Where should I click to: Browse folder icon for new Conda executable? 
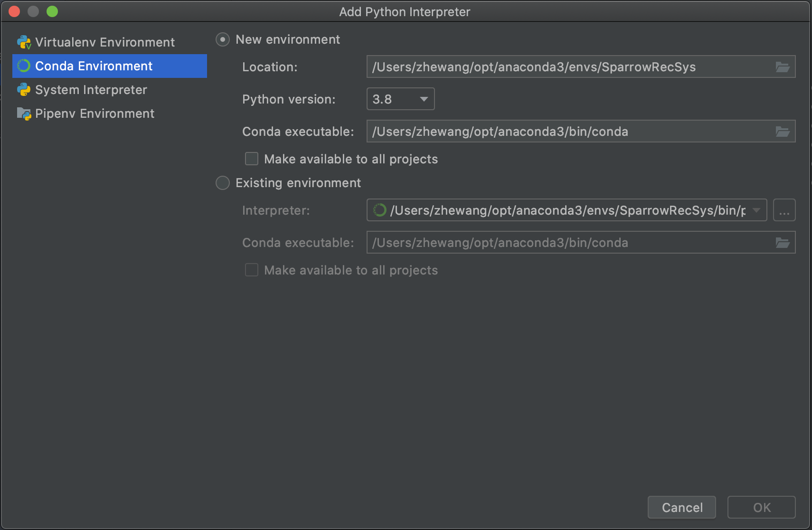[783, 132]
